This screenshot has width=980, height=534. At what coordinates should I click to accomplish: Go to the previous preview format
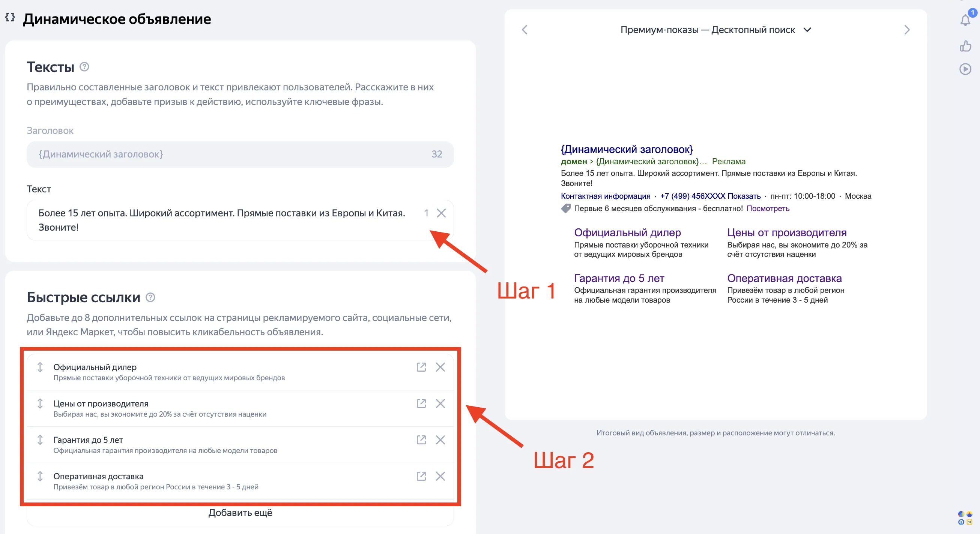pyautogui.click(x=525, y=30)
